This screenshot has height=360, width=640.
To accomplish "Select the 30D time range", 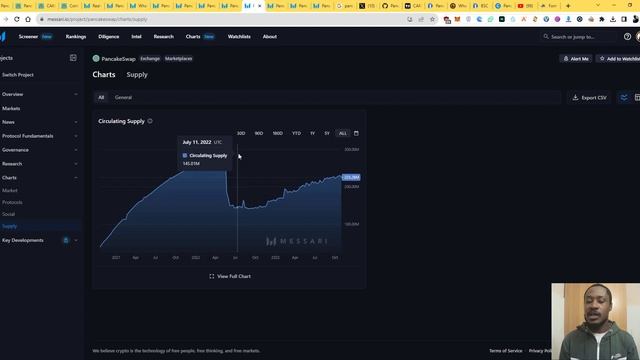I will pyautogui.click(x=241, y=133).
